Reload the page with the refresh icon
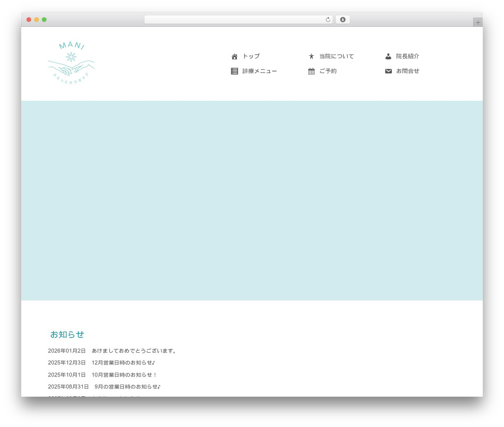The height and width of the screenshot is (427, 504). pos(328,20)
